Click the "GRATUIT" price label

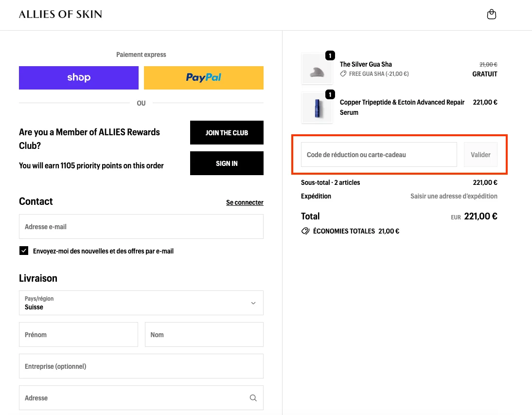[x=485, y=74]
